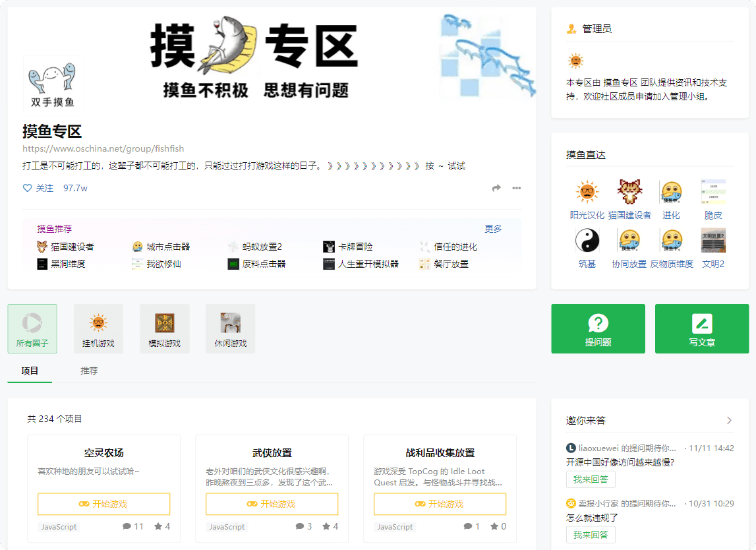This screenshot has height=550, width=756.
Task: Open 卡牌冒险 recommendation
Action: click(x=347, y=247)
